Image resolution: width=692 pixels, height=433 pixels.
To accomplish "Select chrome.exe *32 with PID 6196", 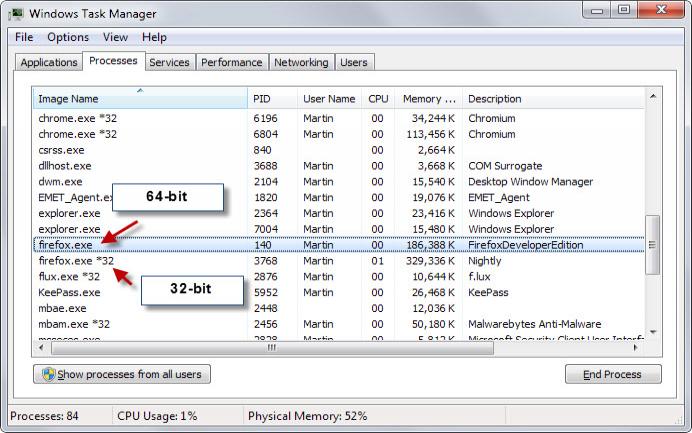I will (x=338, y=118).
